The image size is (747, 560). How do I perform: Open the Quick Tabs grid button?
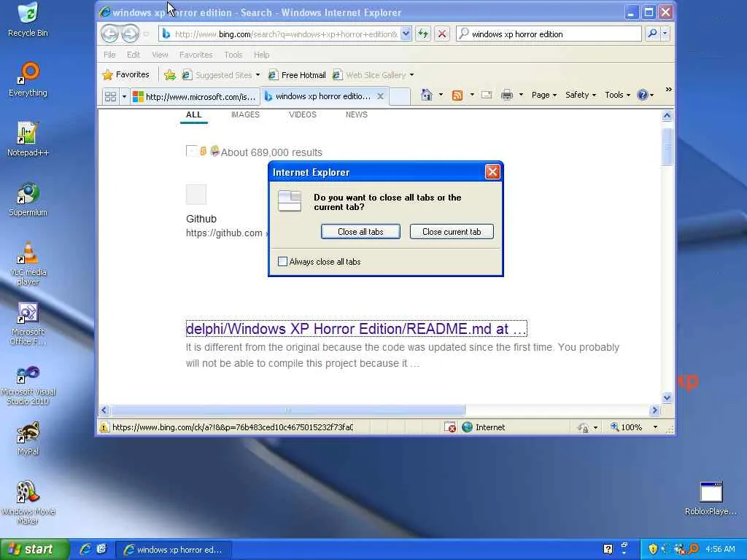click(x=111, y=97)
